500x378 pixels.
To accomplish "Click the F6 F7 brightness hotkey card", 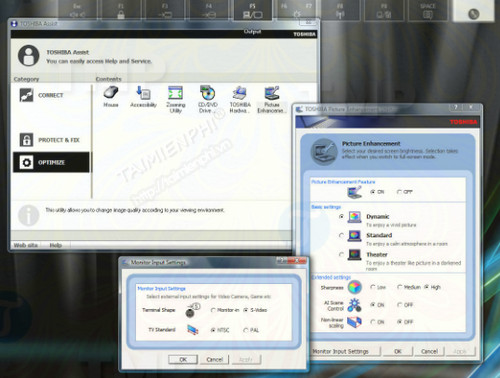I will [296, 9].
